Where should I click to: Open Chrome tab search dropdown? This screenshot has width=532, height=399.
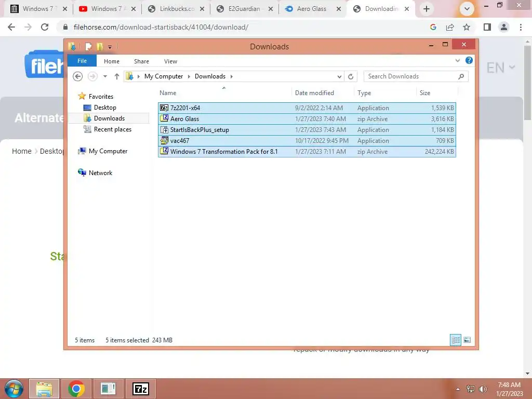click(467, 9)
